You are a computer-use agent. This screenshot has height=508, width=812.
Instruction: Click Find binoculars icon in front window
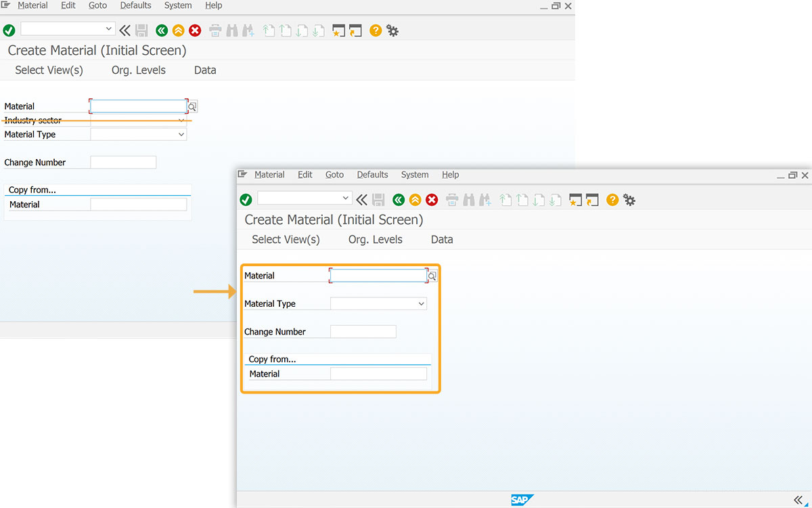click(x=468, y=200)
